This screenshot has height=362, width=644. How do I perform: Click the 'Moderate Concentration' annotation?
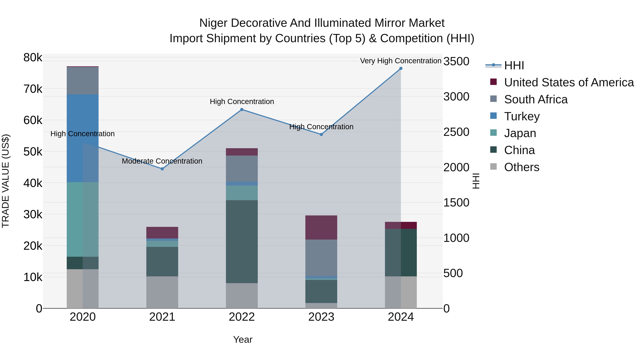click(162, 161)
